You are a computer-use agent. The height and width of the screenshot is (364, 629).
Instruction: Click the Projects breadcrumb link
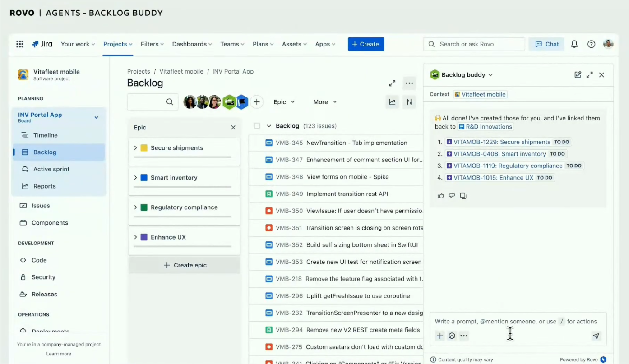[139, 71]
